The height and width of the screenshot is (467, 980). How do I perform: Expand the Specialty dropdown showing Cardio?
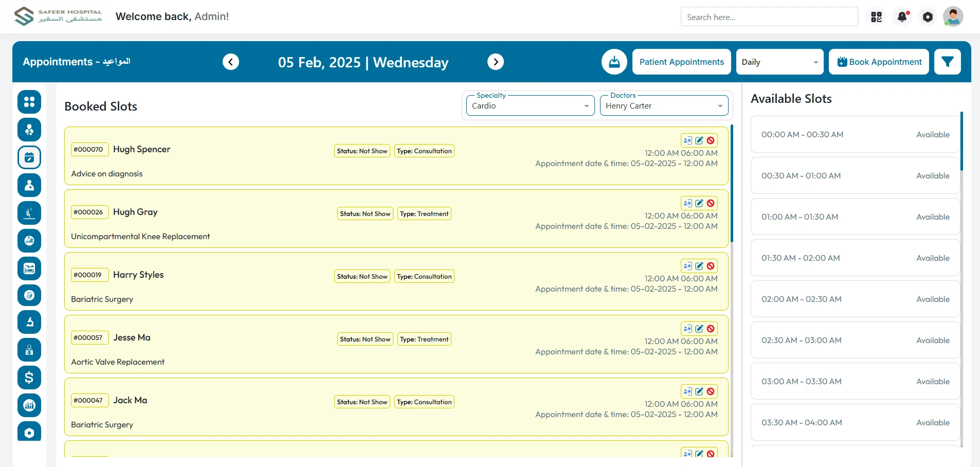pyautogui.click(x=530, y=106)
